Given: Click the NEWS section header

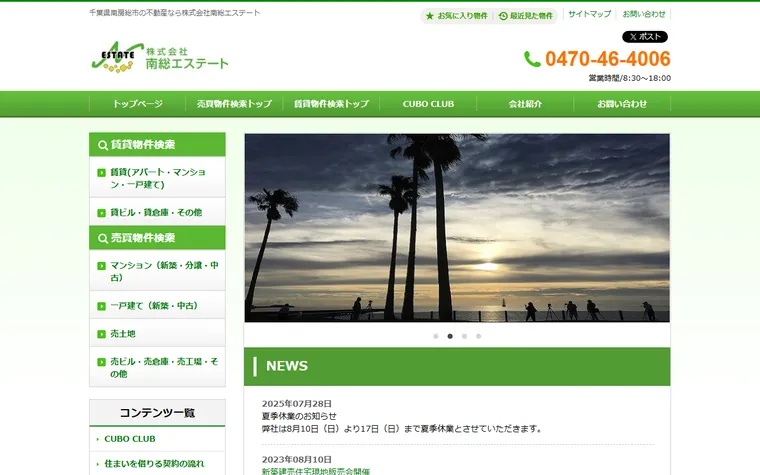Looking at the screenshot, I should pos(457,366).
